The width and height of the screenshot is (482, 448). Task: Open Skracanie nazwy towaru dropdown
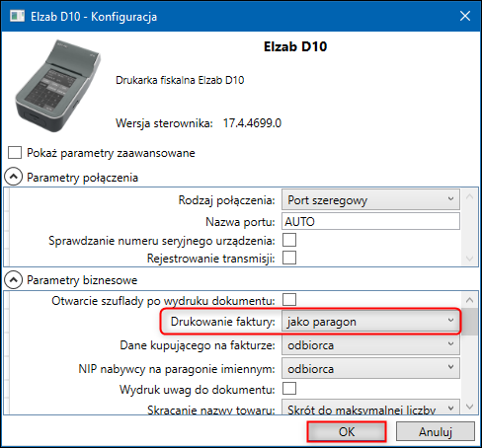pyautogui.click(x=370, y=408)
